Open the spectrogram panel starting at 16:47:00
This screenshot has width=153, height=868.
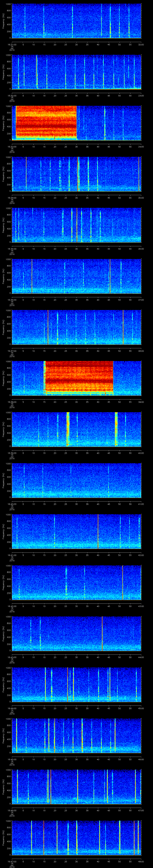pyautogui.click(x=77, y=838)
